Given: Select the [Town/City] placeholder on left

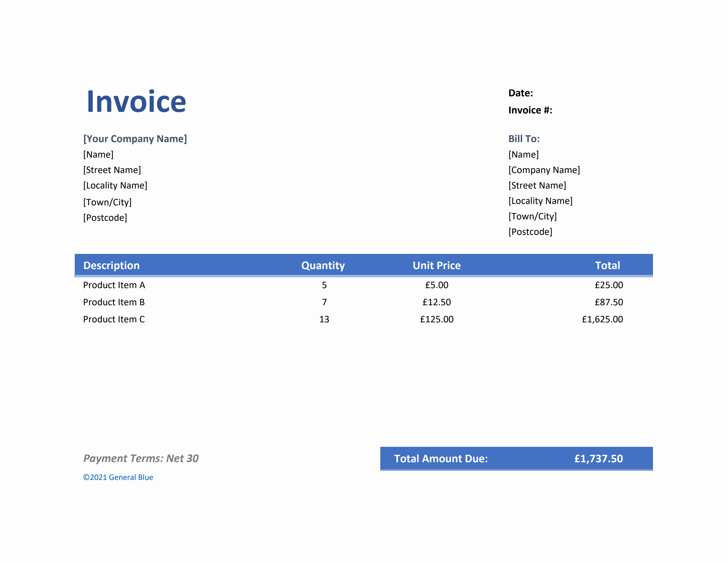Looking at the screenshot, I should coord(107,202).
